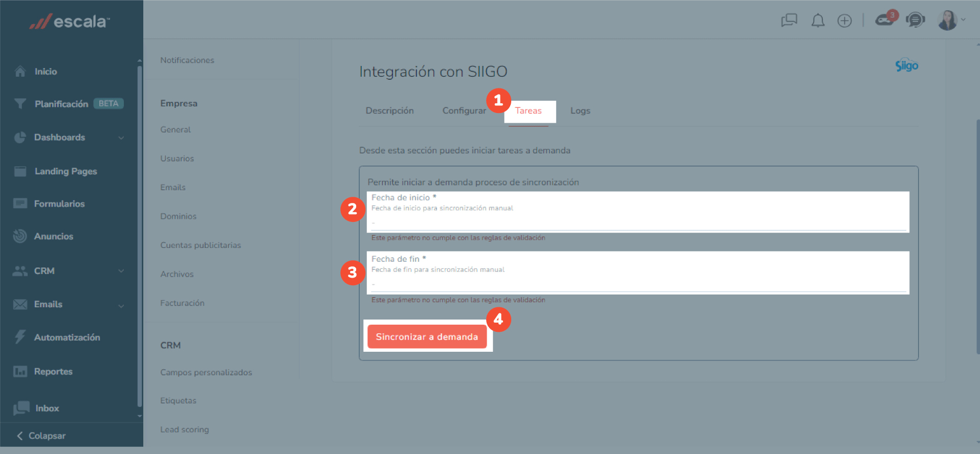The image size is (980, 454).
Task: Click the Planificación funnel icon
Action: pyautogui.click(x=20, y=104)
